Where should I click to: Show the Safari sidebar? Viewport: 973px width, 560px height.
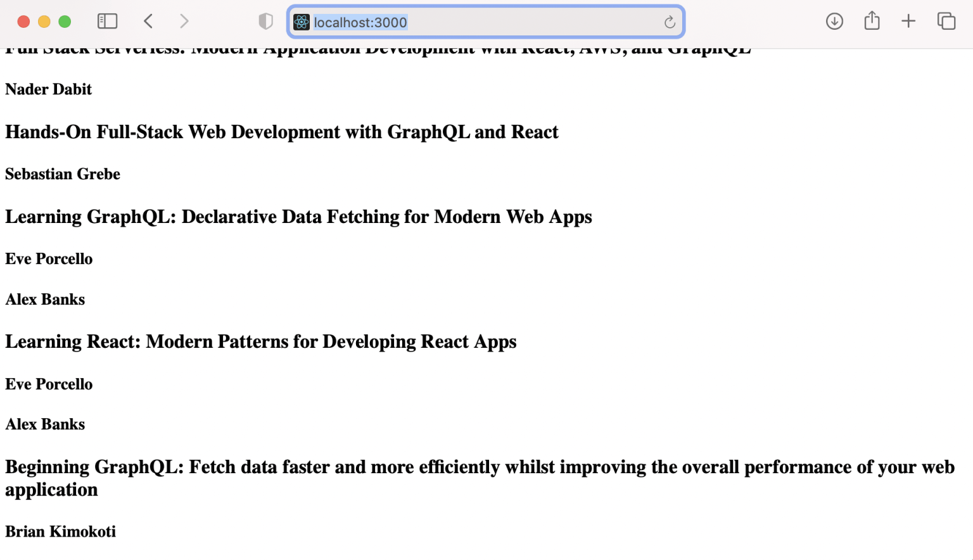point(107,22)
